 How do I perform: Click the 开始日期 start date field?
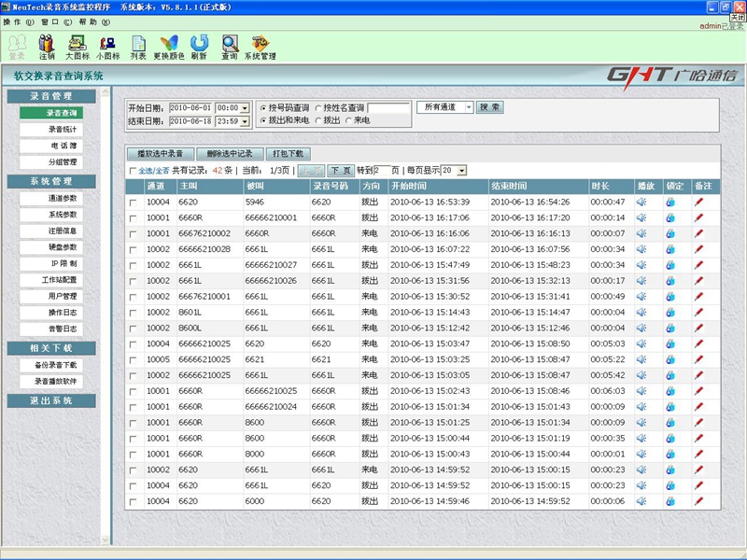point(190,108)
